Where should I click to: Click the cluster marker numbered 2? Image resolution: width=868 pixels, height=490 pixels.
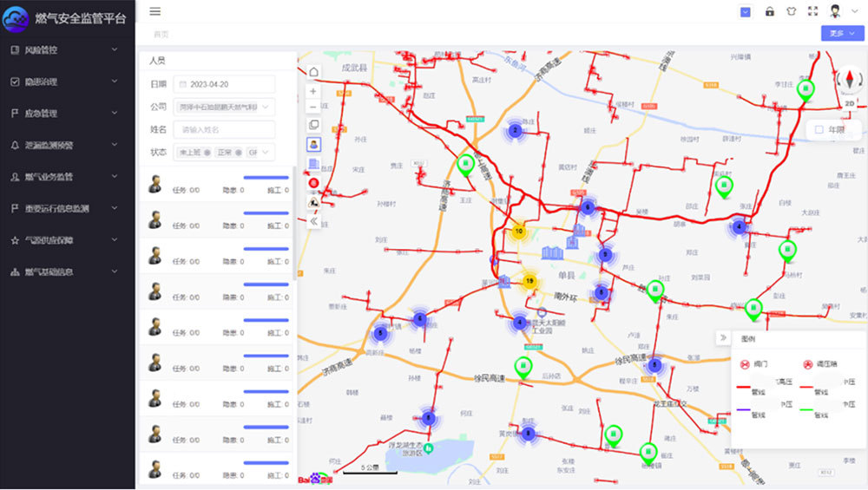tap(516, 131)
